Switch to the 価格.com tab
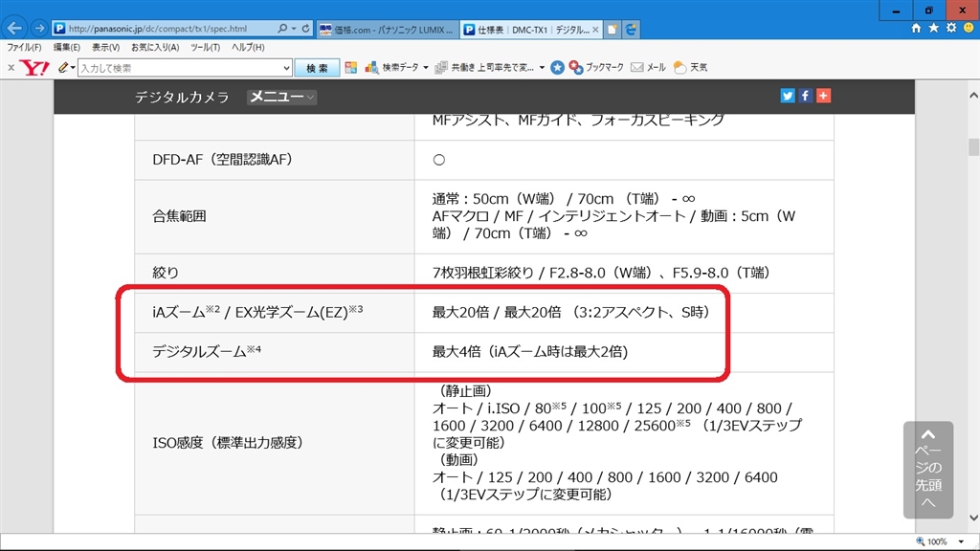The image size is (980, 551). (387, 30)
